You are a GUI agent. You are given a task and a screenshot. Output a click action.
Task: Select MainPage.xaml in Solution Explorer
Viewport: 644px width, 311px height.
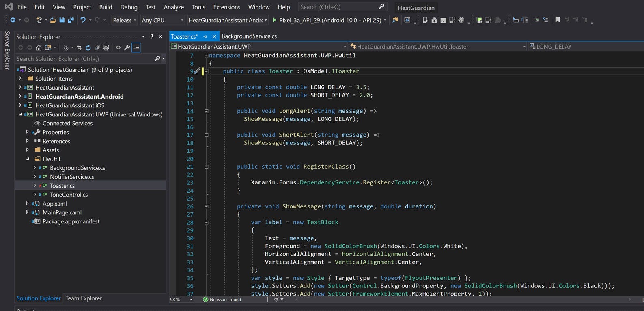[62, 212]
